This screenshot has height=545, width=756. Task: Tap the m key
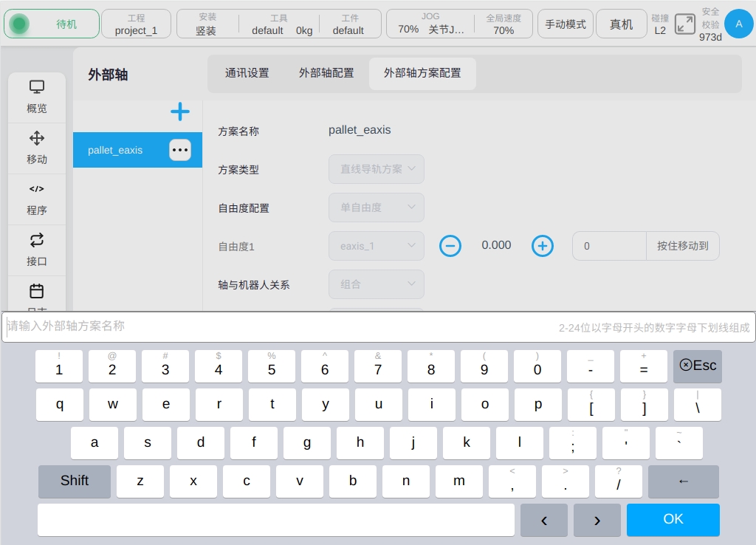pos(459,481)
